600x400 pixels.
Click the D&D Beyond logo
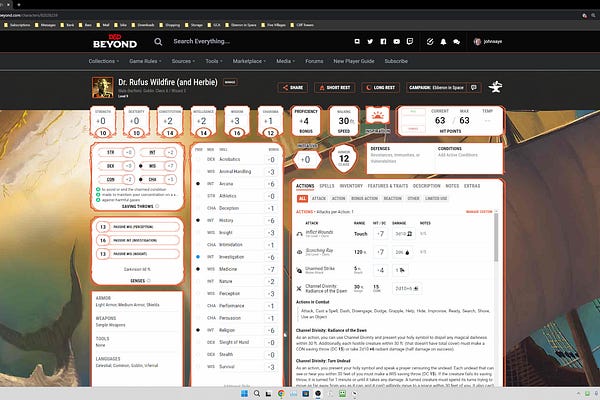pyautogui.click(x=115, y=41)
